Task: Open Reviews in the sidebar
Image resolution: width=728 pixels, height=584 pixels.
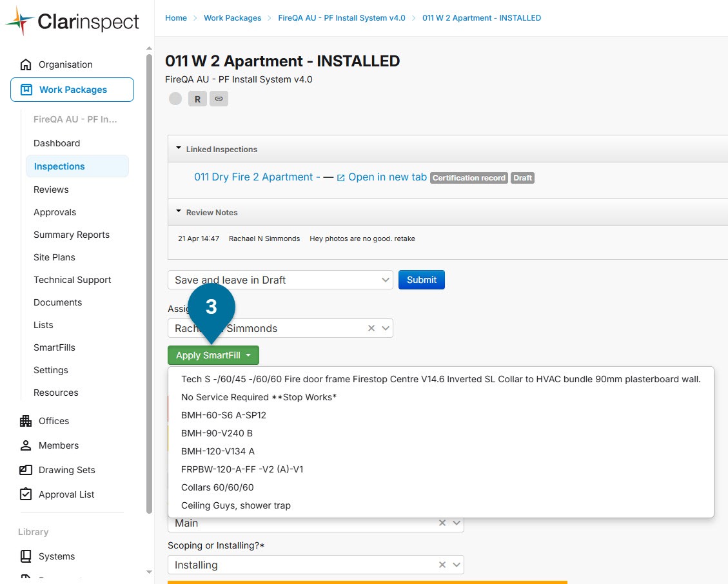Action: click(x=51, y=190)
